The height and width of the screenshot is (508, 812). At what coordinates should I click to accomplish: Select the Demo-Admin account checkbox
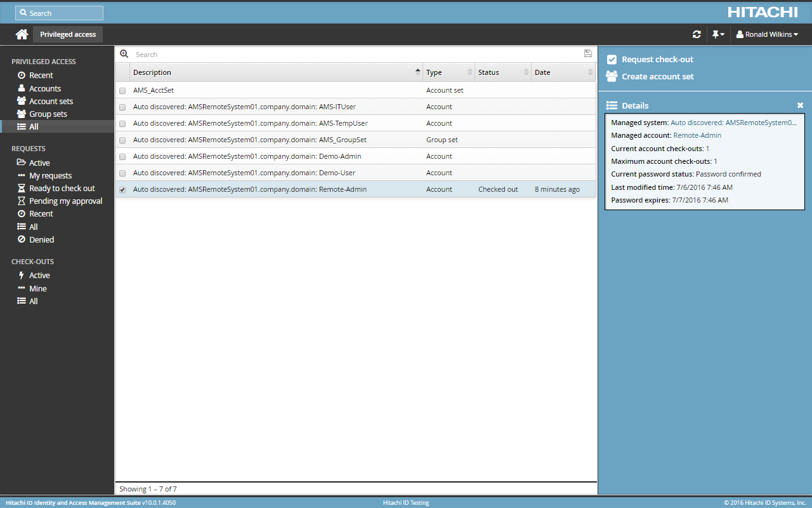pyautogui.click(x=122, y=156)
